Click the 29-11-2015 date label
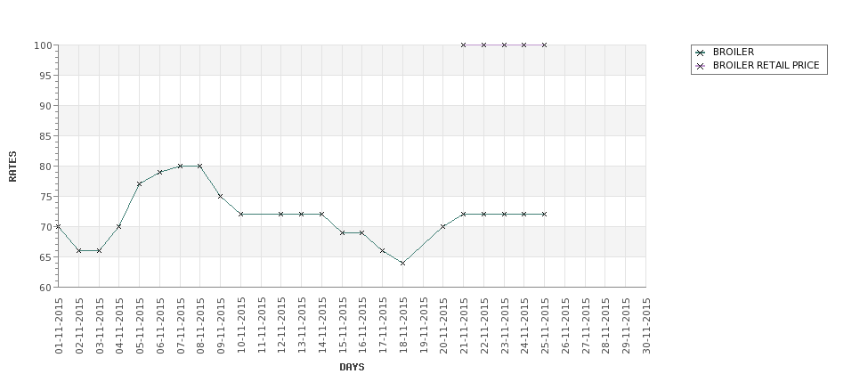Image resolution: width=868 pixels, height=382 pixels. tap(626, 326)
